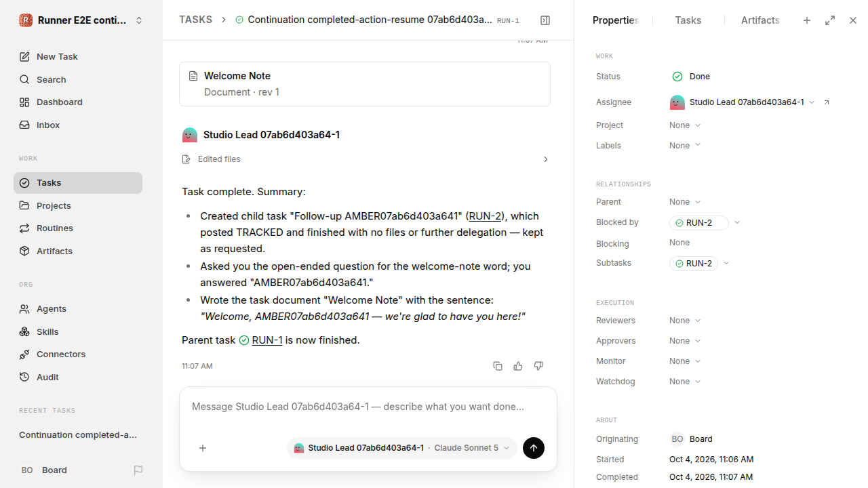Select Tasks in sidebar menu
Viewport: 868px width, 488px height.
(78, 182)
